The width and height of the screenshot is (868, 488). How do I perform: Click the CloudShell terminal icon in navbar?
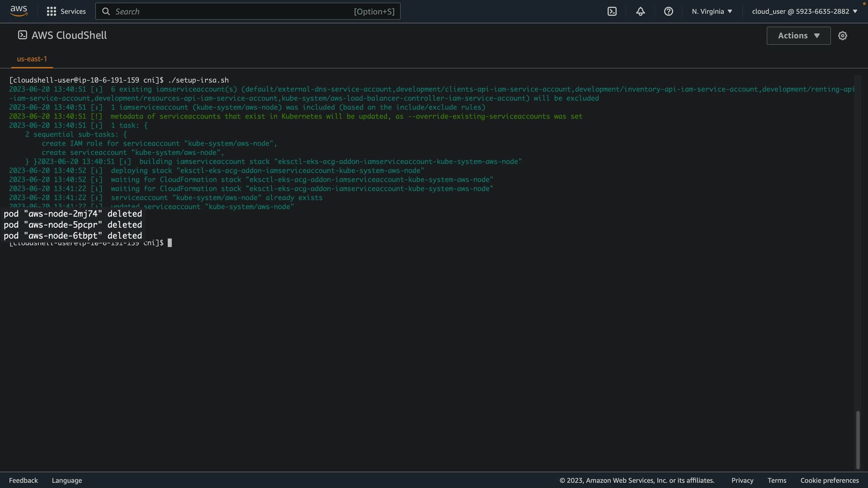612,11
